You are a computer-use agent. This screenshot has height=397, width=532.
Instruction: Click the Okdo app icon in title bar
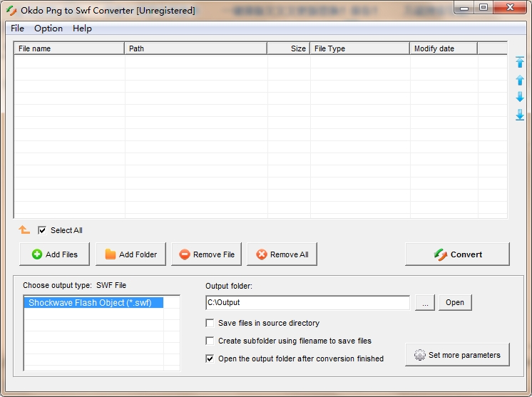(x=11, y=11)
